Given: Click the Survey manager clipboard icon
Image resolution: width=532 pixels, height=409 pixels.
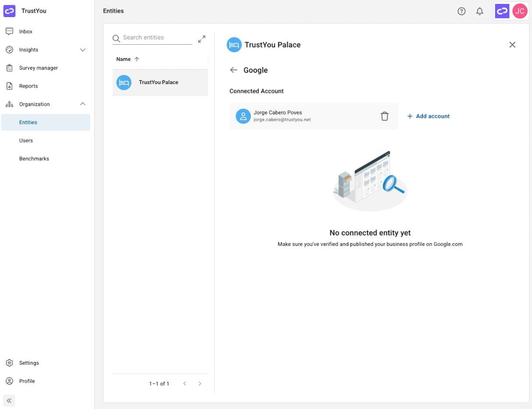Looking at the screenshot, I should pos(9,68).
